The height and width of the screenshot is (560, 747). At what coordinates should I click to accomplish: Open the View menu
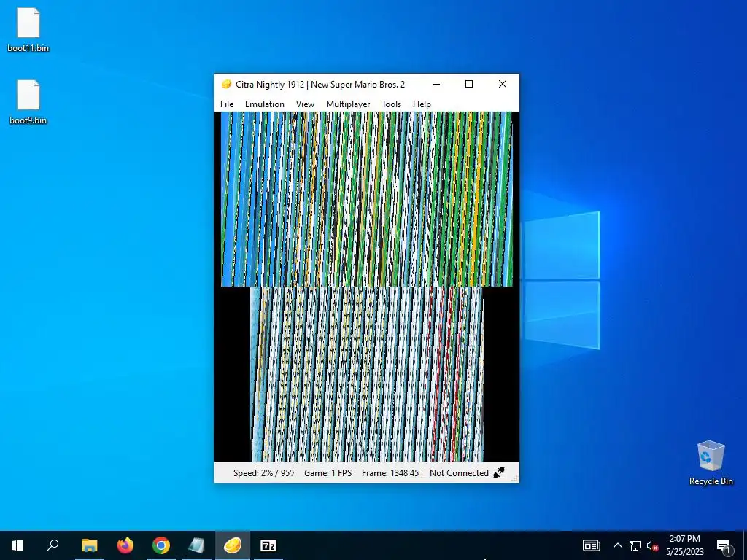coord(305,104)
